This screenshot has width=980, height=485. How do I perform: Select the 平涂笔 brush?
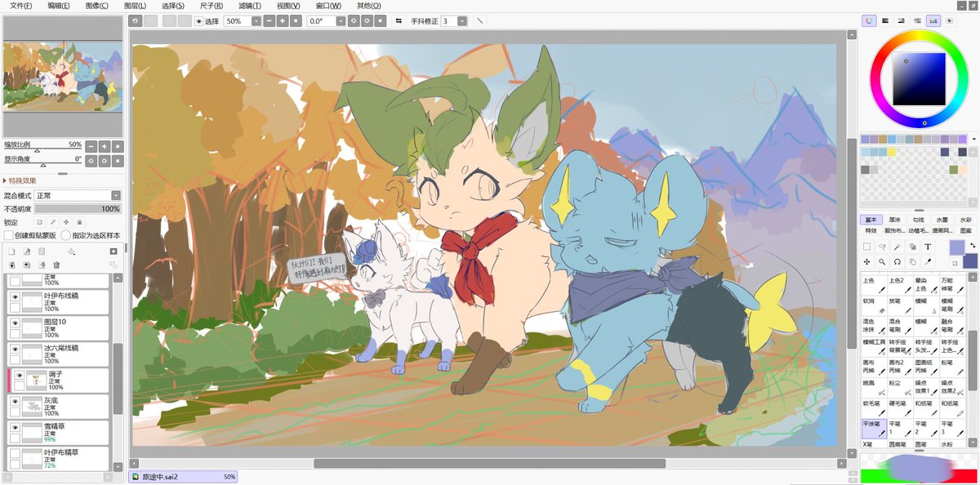[x=875, y=427]
